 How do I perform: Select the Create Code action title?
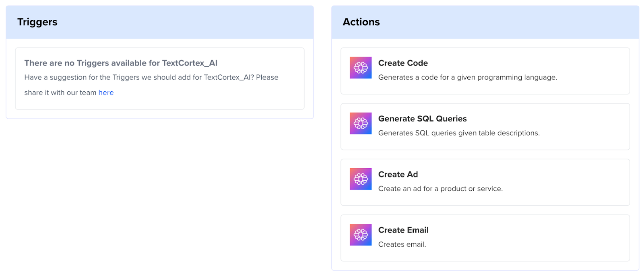tap(403, 63)
